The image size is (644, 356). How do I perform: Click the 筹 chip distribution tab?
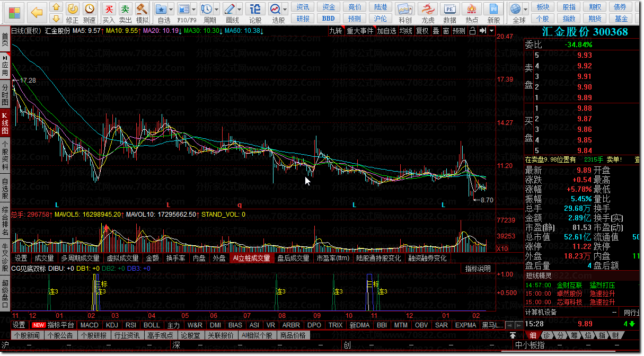tap(575, 335)
